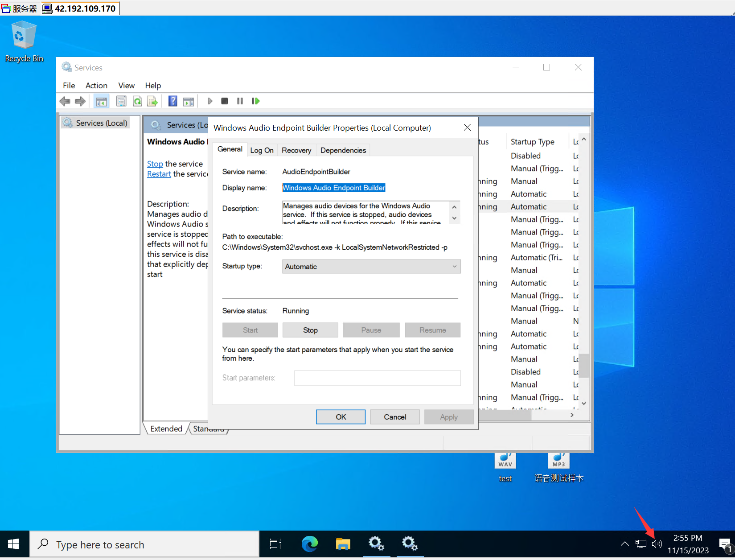Open the blue Help icon in toolbar

(x=173, y=101)
